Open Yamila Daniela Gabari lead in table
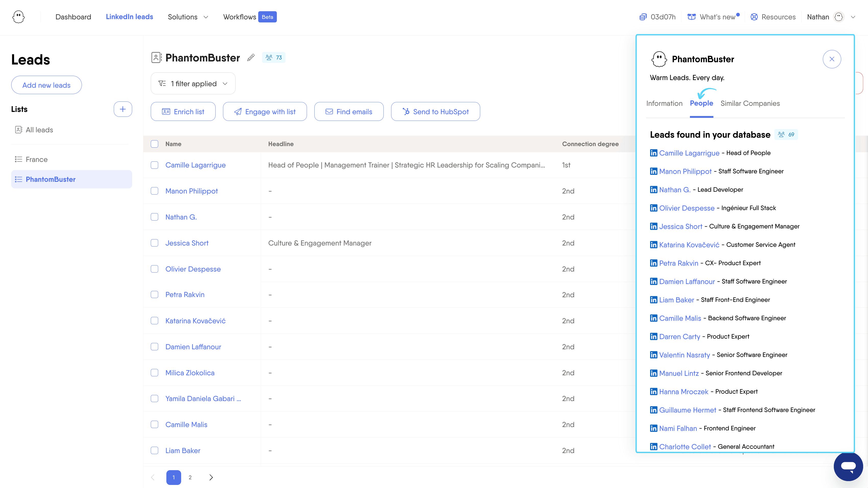 pos(203,399)
